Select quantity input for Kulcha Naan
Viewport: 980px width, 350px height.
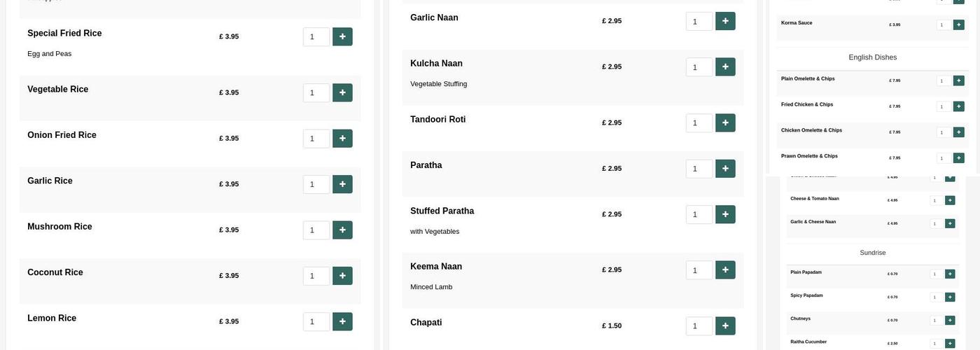pos(699,67)
